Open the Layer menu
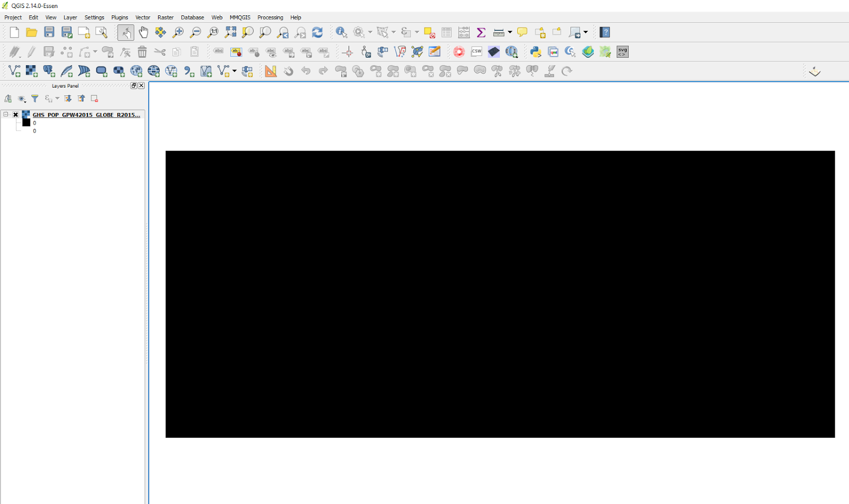Image resolution: width=849 pixels, height=504 pixels. click(x=71, y=18)
